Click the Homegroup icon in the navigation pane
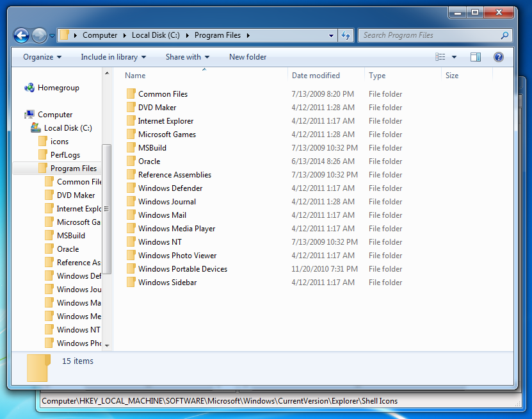The width and height of the screenshot is (532, 419). tap(28, 88)
